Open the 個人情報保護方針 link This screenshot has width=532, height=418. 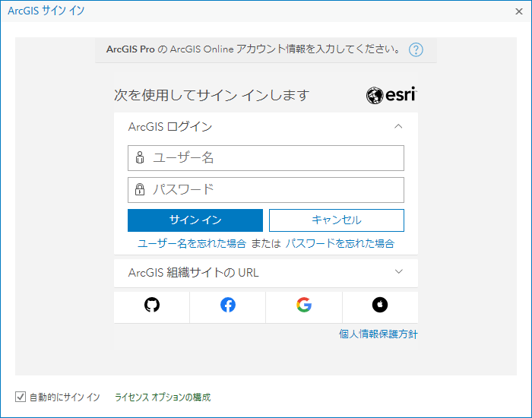coord(378,334)
